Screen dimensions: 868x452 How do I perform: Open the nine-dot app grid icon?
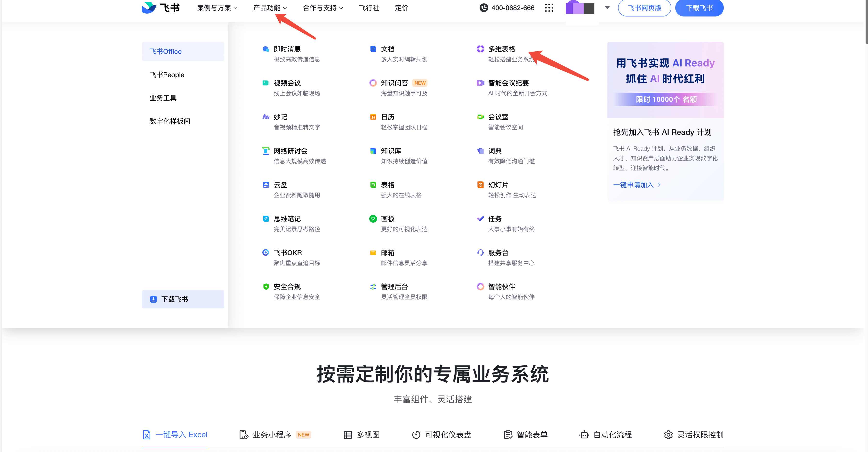pos(549,8)
